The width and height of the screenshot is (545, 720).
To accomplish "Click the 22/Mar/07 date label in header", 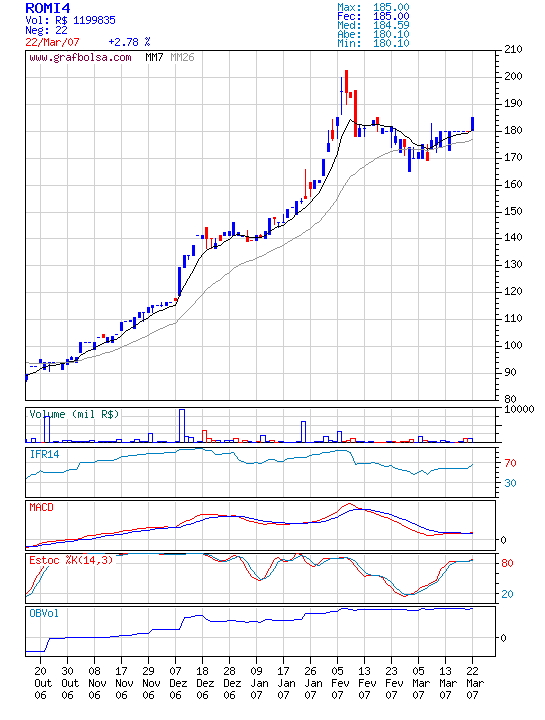I will 52,42.
